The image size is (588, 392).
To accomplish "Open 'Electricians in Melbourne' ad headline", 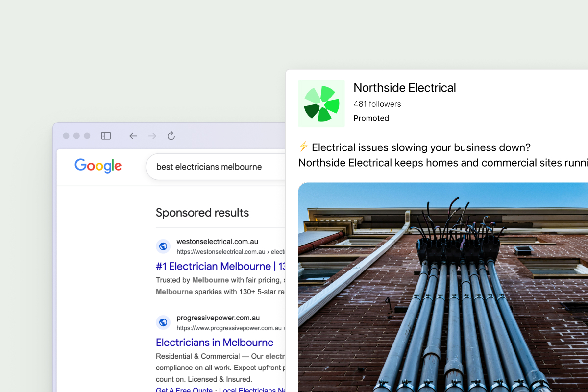I will tap(215, 342).
